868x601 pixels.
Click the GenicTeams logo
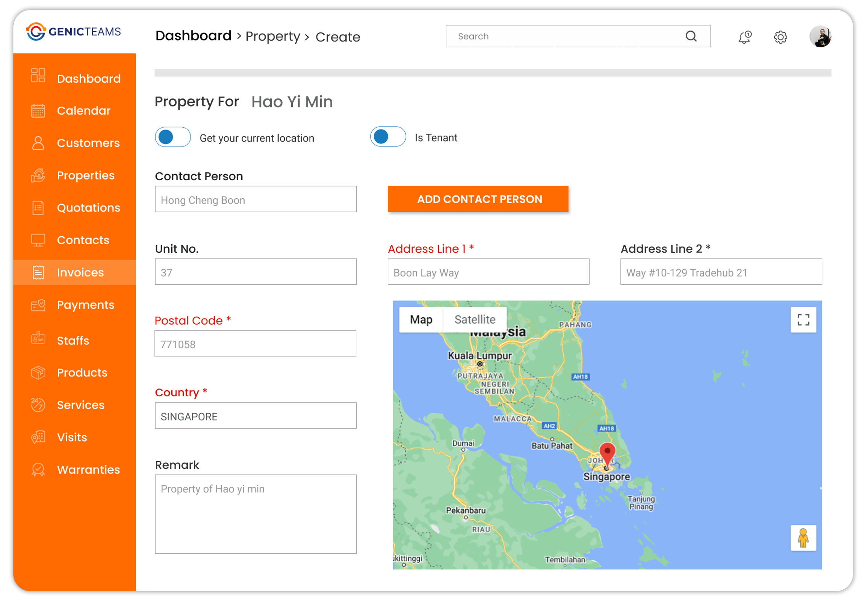point(74,32)
